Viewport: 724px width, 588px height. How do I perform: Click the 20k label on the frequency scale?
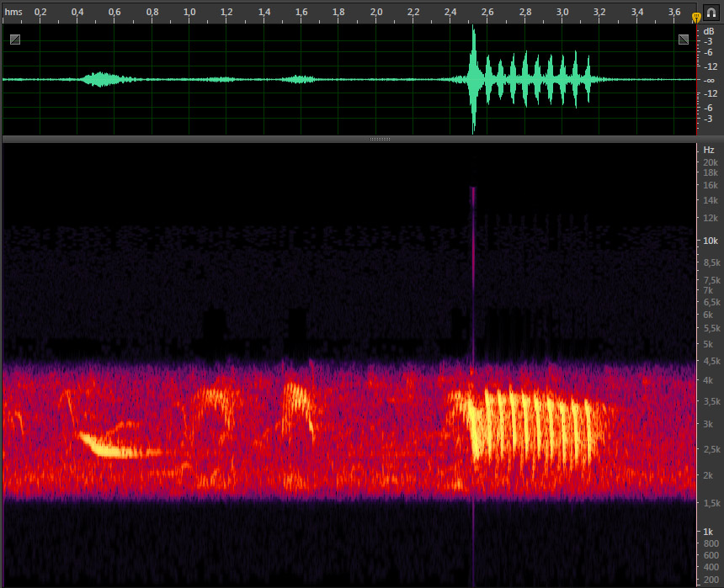(x=711, y=162)
